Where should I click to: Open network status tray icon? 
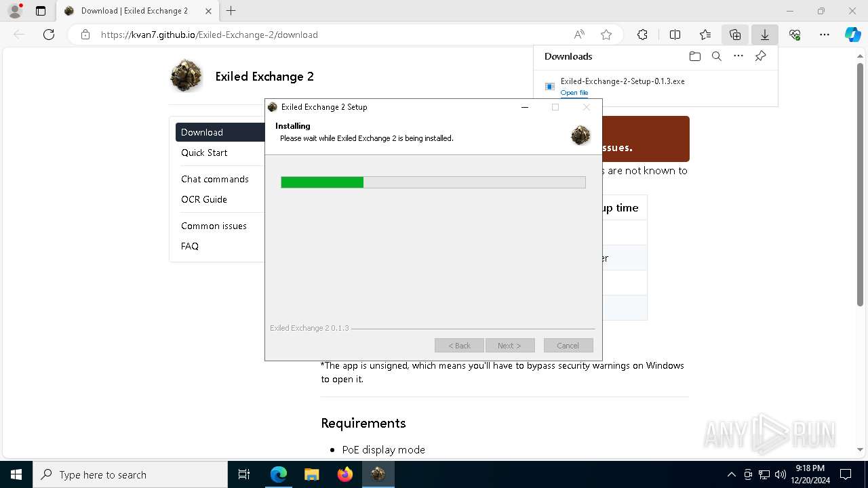point(764,474)
